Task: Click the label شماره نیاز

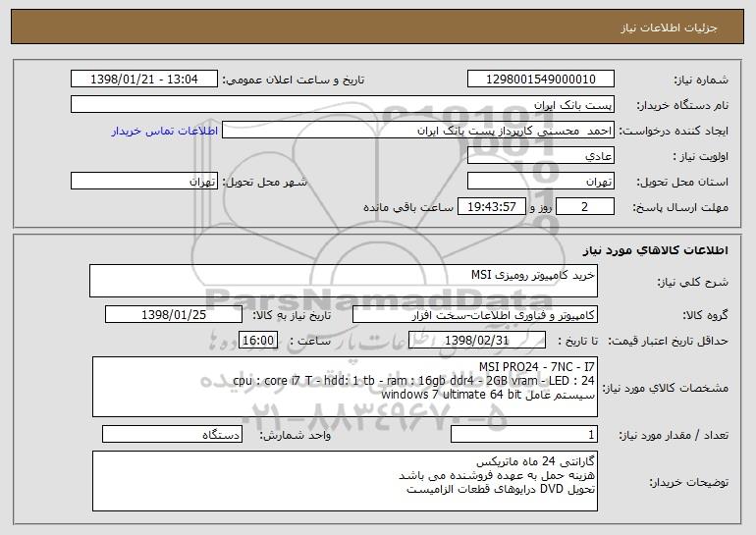Action: click(x=701, y=80)
